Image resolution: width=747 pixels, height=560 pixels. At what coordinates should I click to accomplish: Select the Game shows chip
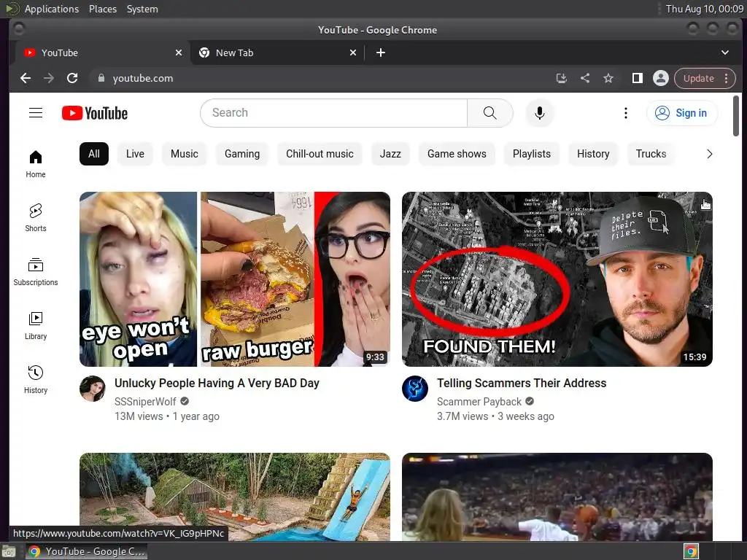[457, 154]
